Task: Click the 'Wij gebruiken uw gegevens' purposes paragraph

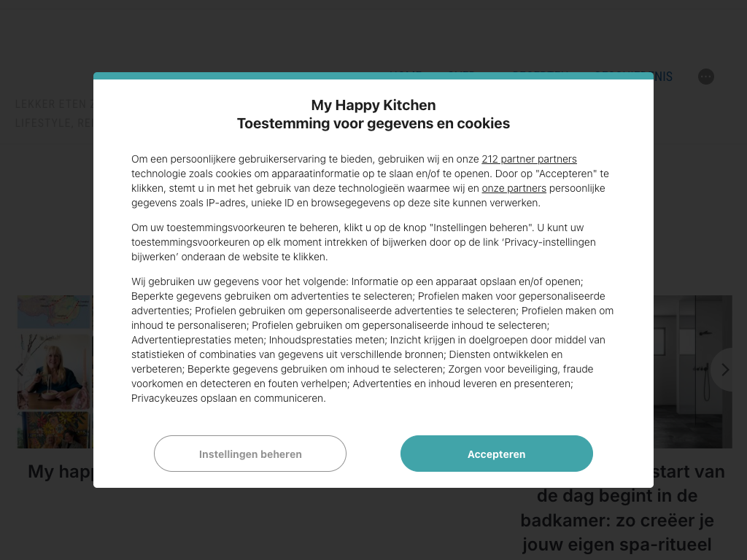Action: pyautogui.click(x=372, y=340)
